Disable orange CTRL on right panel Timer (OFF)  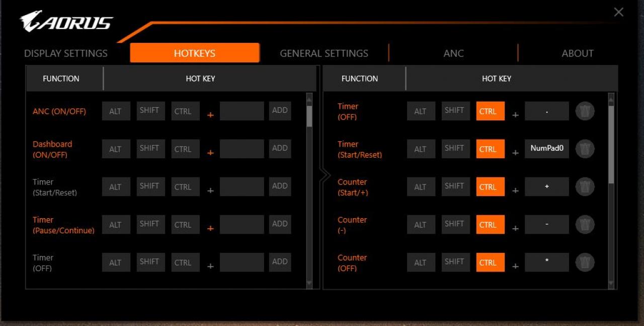pyautogui.click(x=491, y=111)
